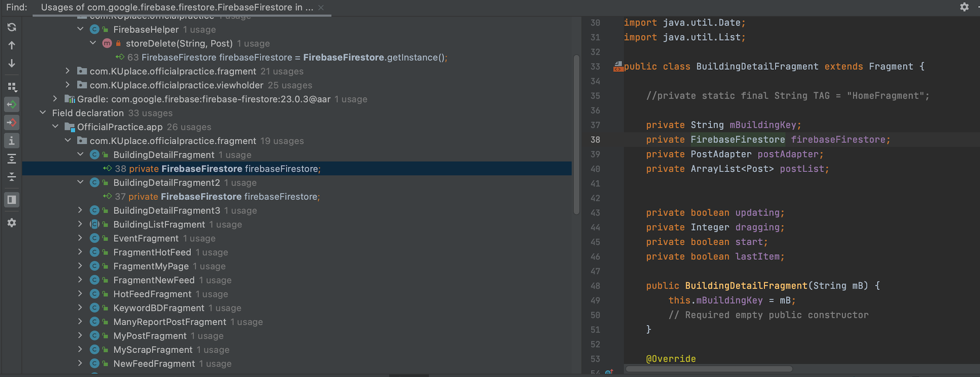Expand the BuildingDetailFragment3 node

click(80, 210)
